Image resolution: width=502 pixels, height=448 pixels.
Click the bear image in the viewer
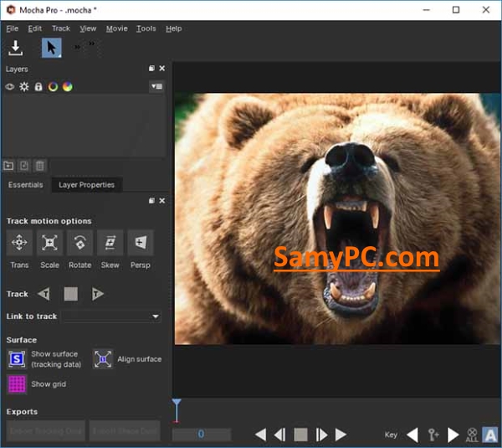point(337,219)
